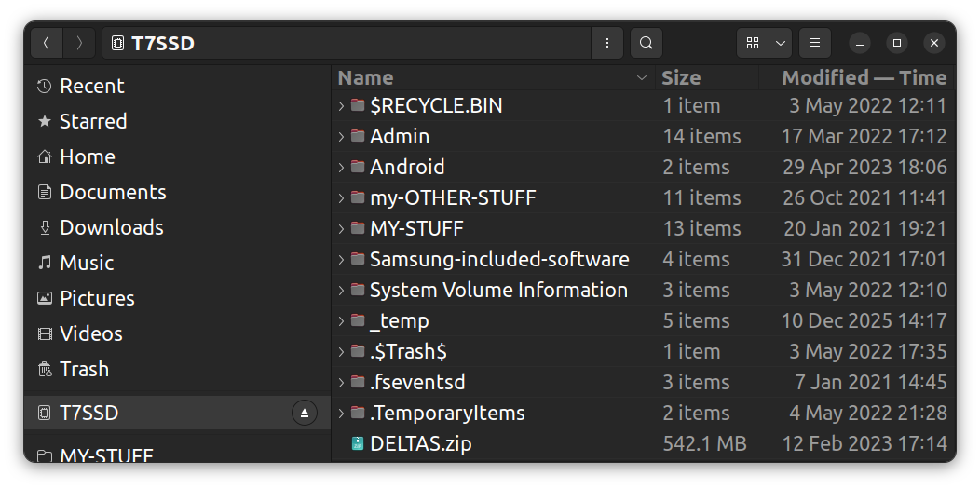Select the Samsung-included-software folder
This screenshot has height=489, width=980.
(498, 259)
